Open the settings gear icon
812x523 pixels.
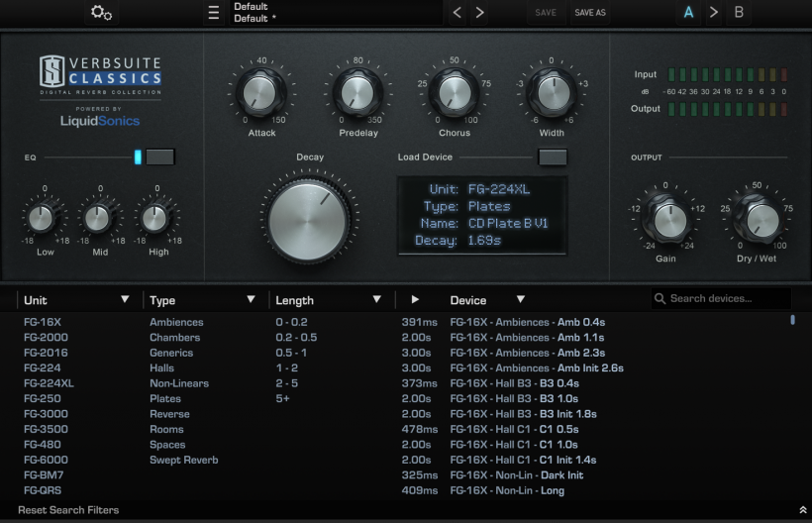click(x=101, y=13)
